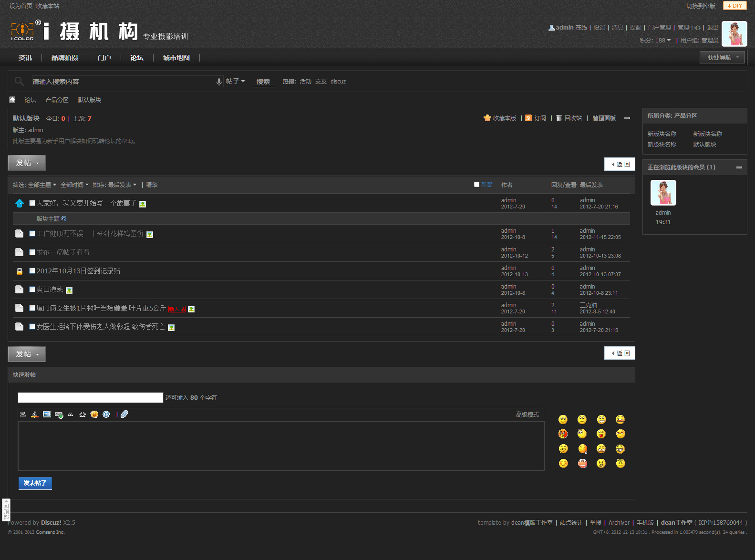Click the RSS 订阅 subscribe icon
The height and width of the screenshot is (560, 755).
(x=528, y=118)
